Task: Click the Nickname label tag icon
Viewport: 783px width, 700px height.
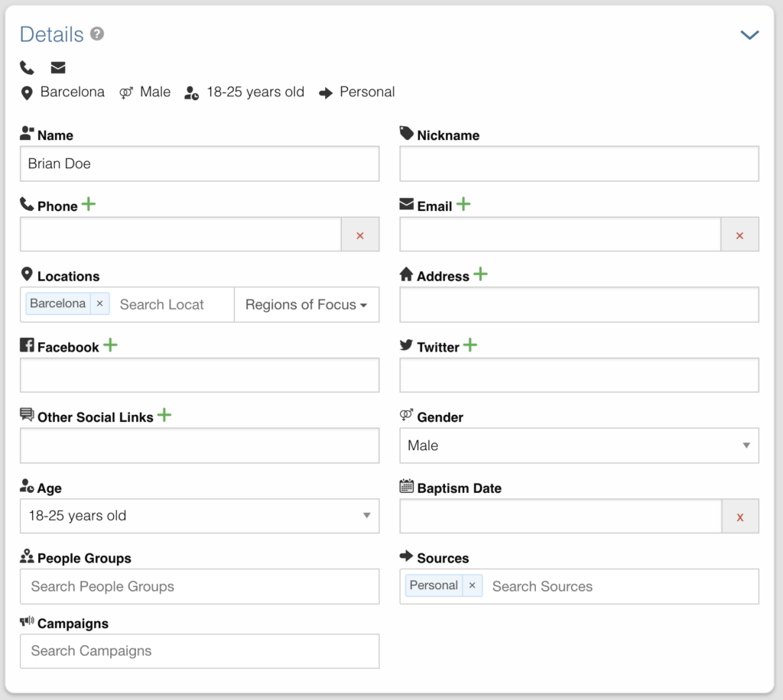Action: pyautogui.click(x=407, y=133)
